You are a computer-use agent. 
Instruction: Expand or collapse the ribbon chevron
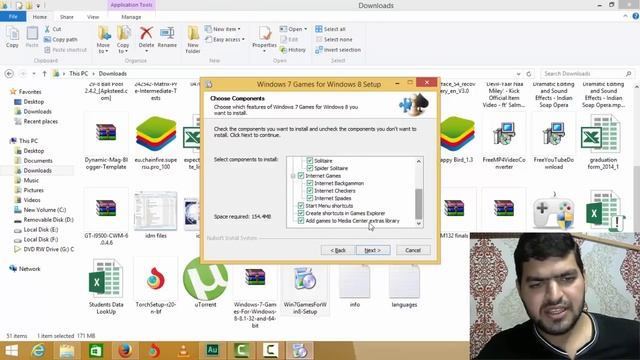point(625,16)
